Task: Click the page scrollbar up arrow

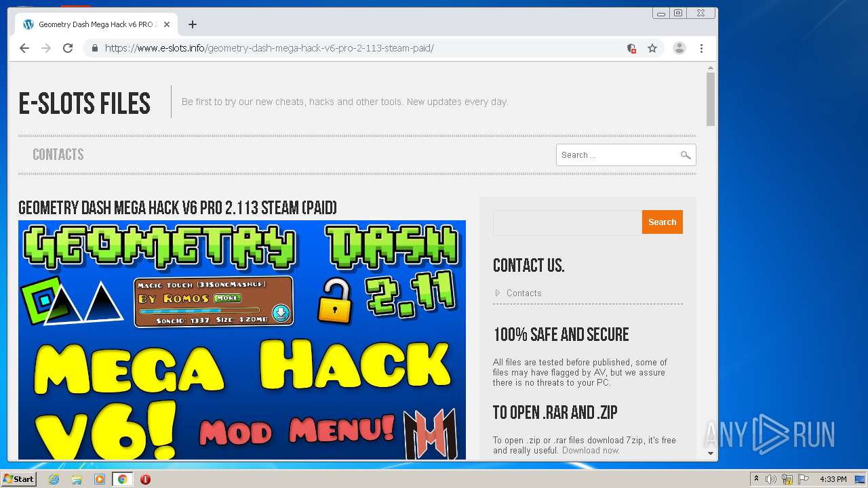Action: pos(711,68)
